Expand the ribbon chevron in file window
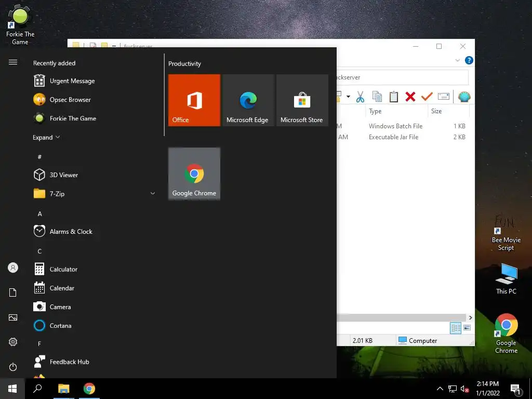 pos(457,60)
